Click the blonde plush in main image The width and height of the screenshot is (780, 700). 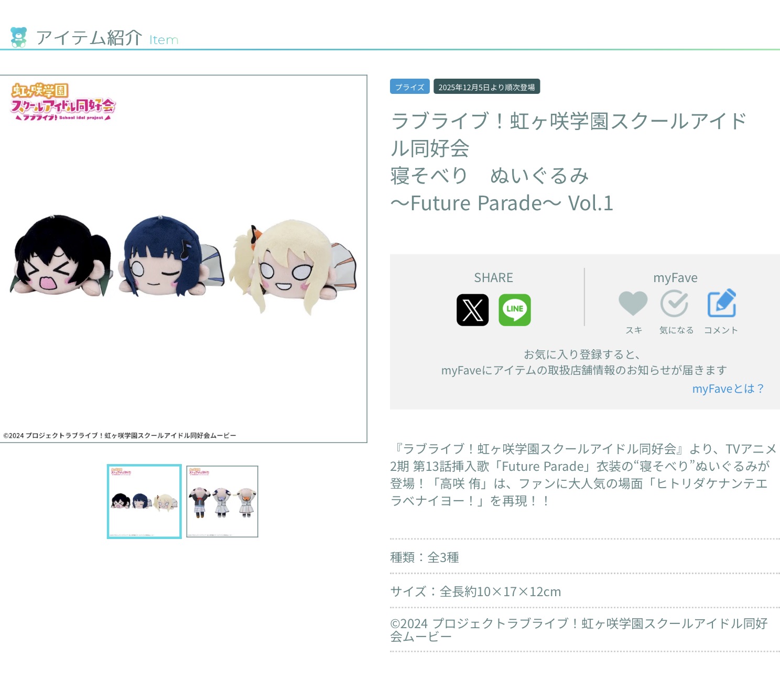(294, 266)
